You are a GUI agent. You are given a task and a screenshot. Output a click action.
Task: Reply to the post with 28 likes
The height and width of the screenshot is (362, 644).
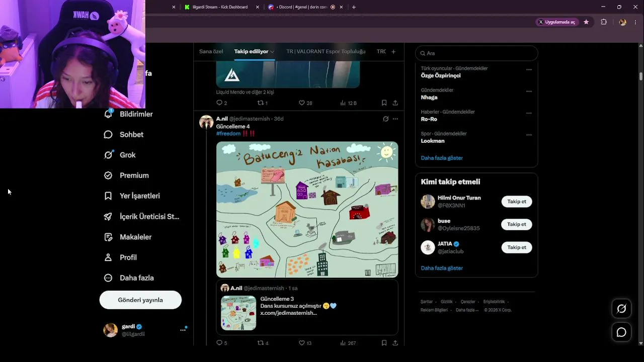click(219, 103)
